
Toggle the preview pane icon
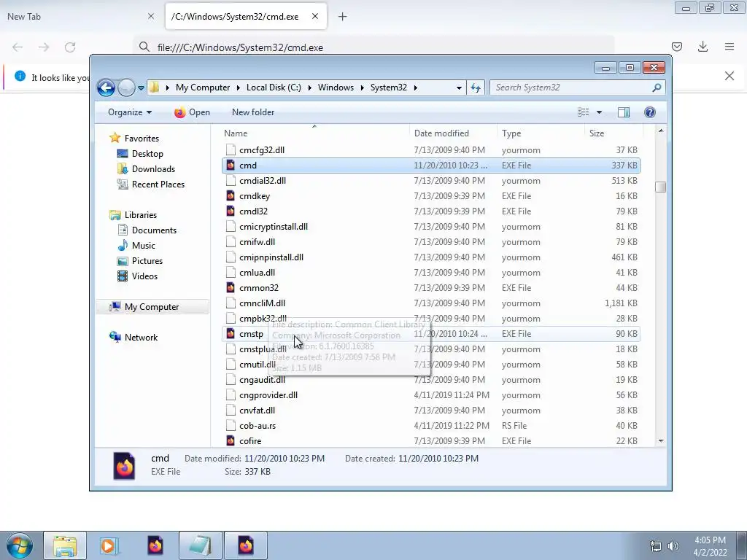tap(624, 112)
